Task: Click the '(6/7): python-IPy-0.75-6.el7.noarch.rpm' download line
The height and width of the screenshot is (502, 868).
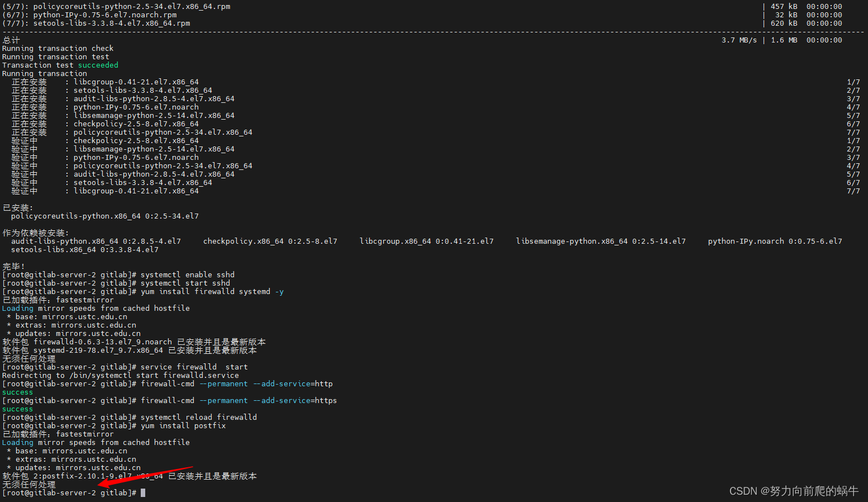Action: 89,15
